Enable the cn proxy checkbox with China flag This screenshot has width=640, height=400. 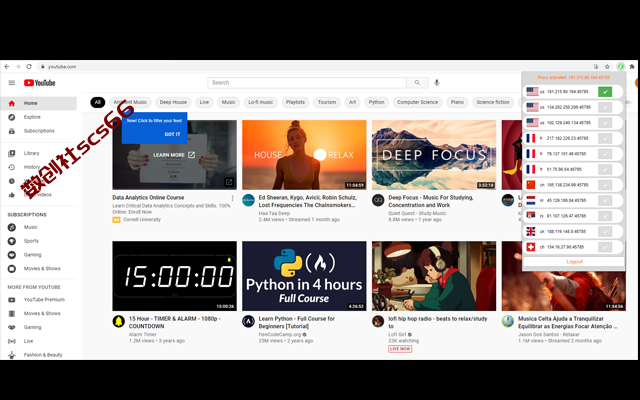coord(605,185)
